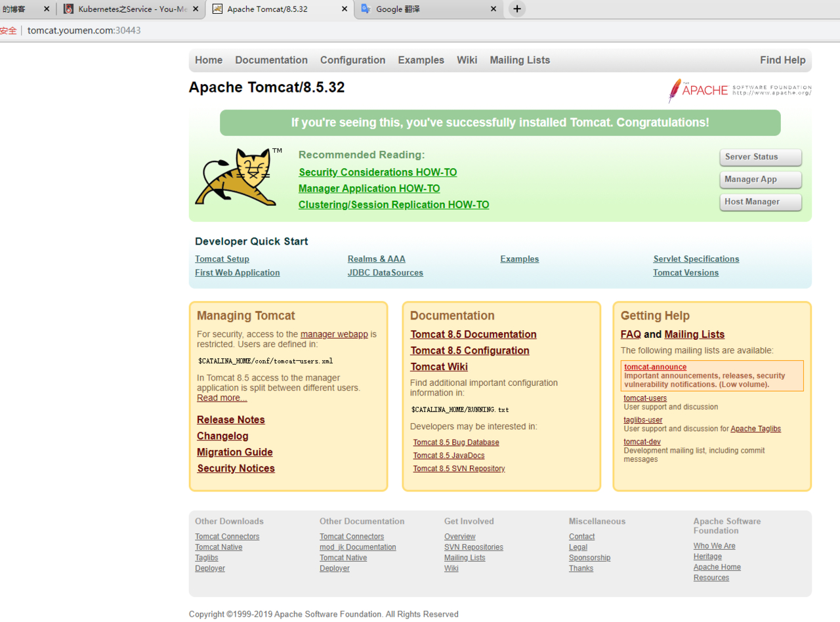Open Configuration in the top navigation bar
Viewport: 840px width, 622px height.
(x=352, y=60)
